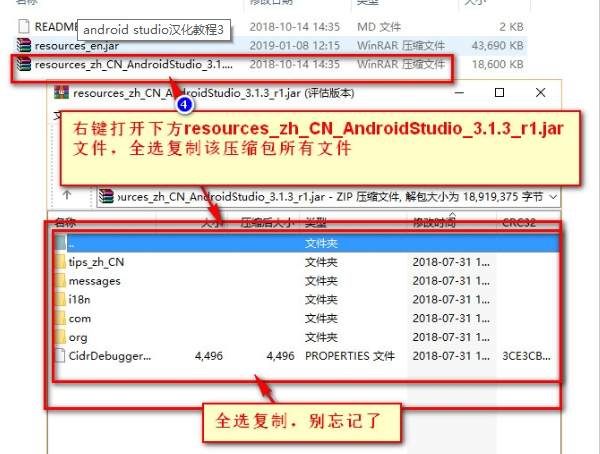Click the 3CE3CB CRC32 value
Screen dimensions: 600x454
coord(526,356)
